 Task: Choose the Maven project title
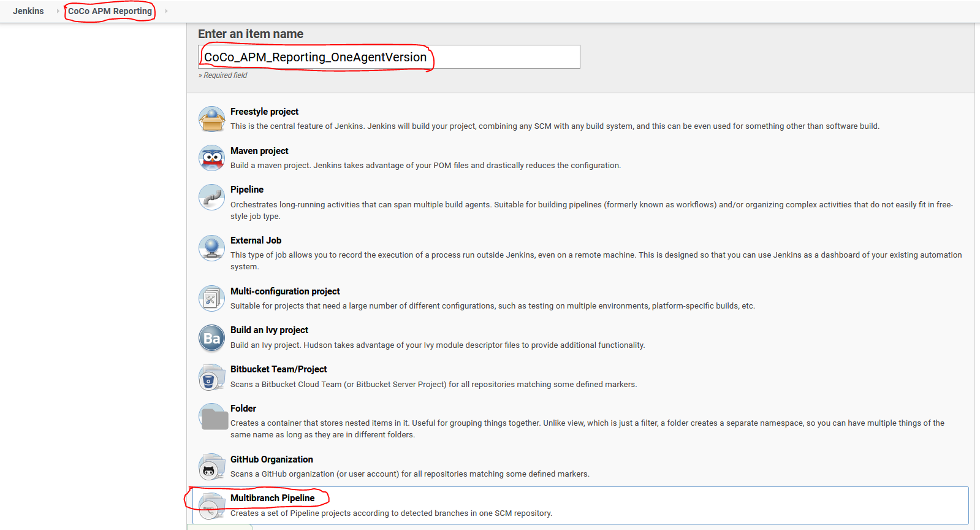(259, 151)
